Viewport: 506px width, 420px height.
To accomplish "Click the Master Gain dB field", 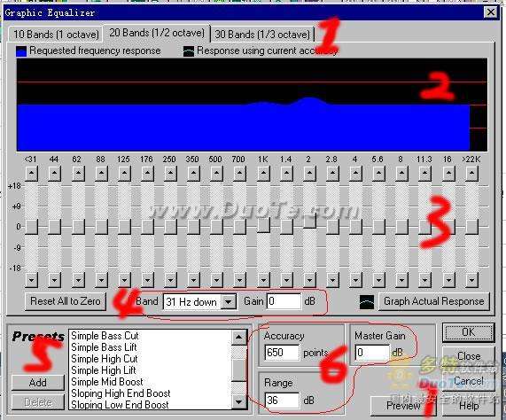I will 372,353.
